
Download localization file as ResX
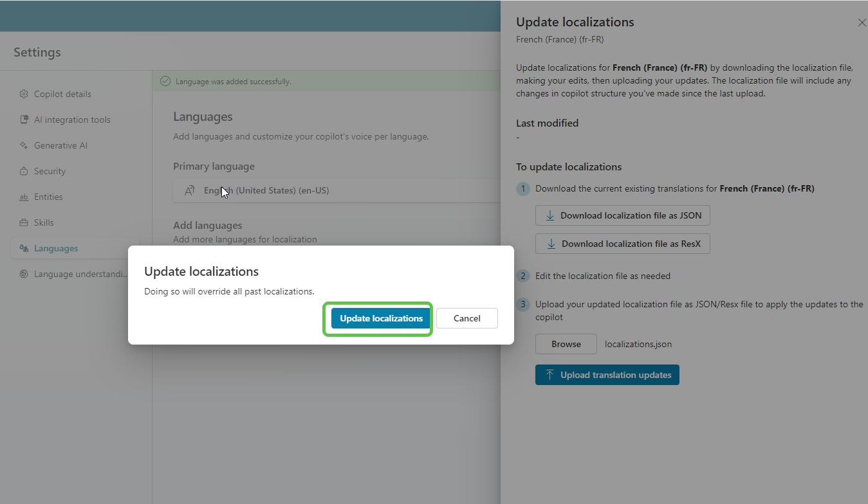click(x=622, y=244)
